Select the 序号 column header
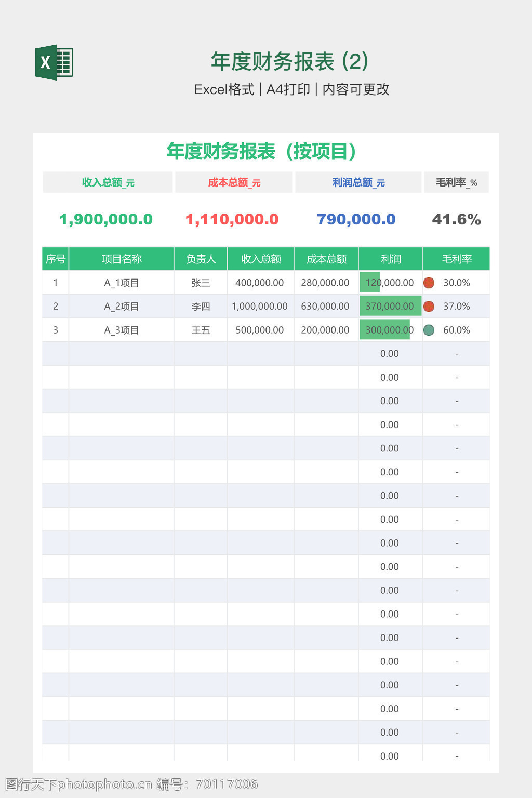The width and height of the screenshot is (532, 798). (x=55, y=259)
